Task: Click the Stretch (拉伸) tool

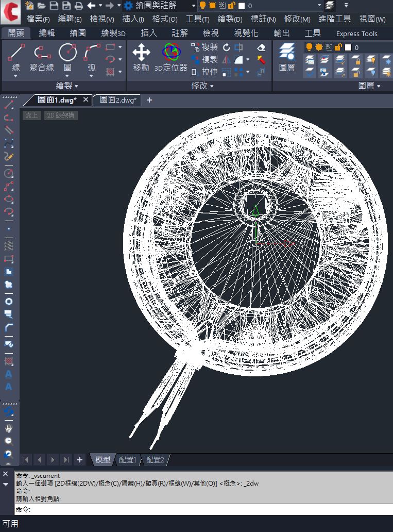Action: coord(204,72)
